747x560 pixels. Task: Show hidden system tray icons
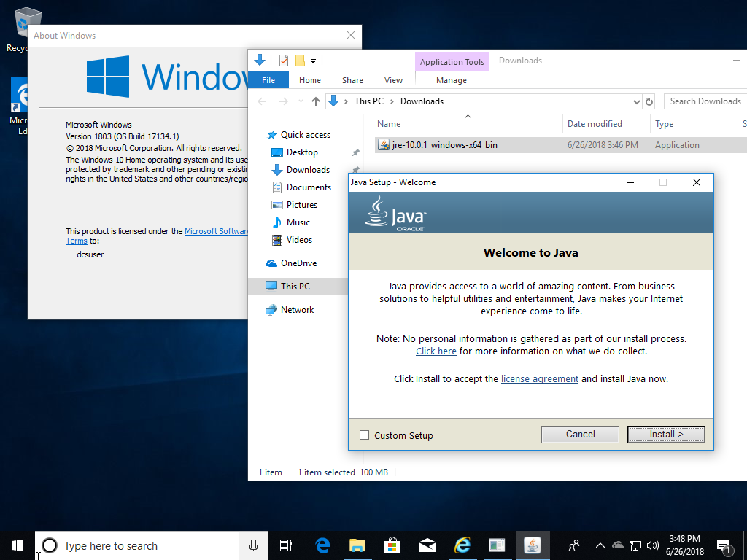tap(600, 545)
